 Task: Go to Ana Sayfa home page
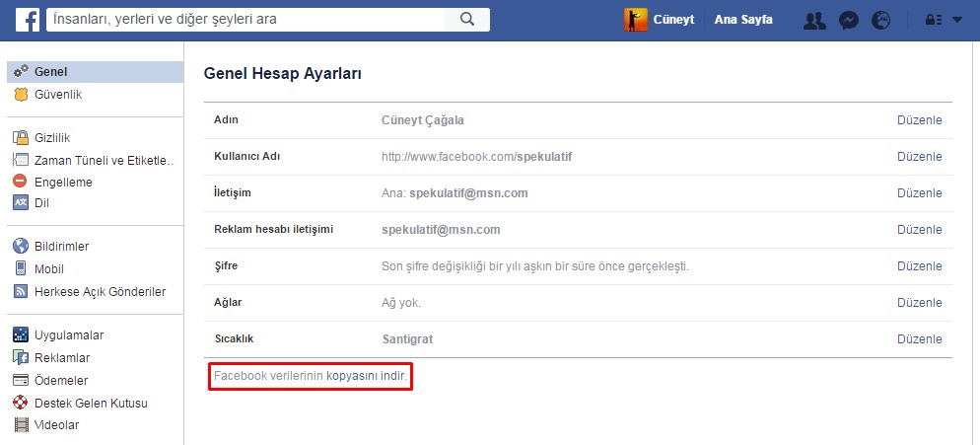743,20
